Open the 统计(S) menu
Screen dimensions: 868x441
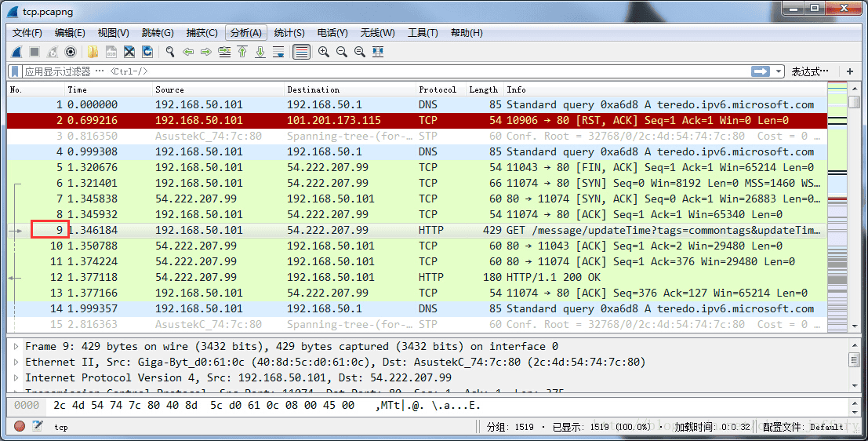289,33
